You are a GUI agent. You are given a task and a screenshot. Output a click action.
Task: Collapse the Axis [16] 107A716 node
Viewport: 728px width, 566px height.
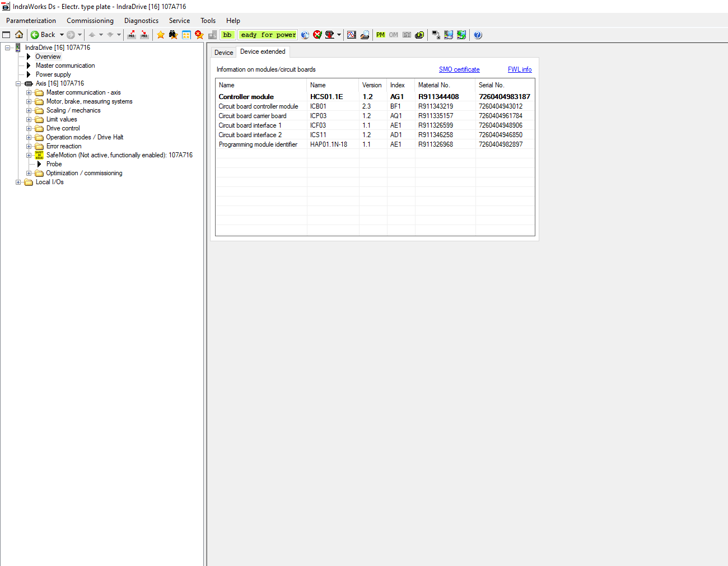(18, 84)
